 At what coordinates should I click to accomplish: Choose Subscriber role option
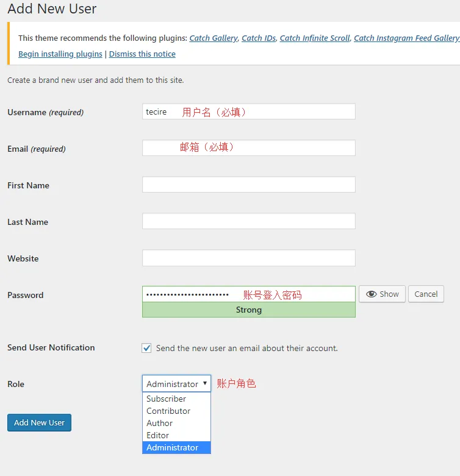pyautogui.click(x=176, y=399)
